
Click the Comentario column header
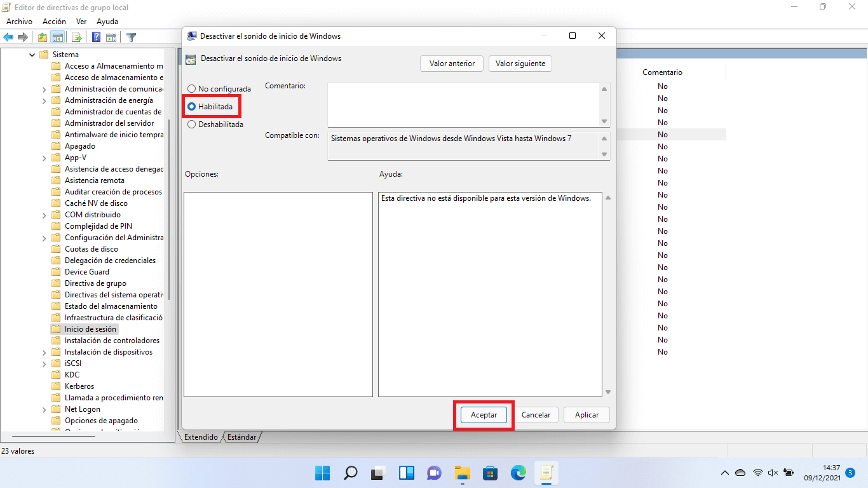click(662, 72)
